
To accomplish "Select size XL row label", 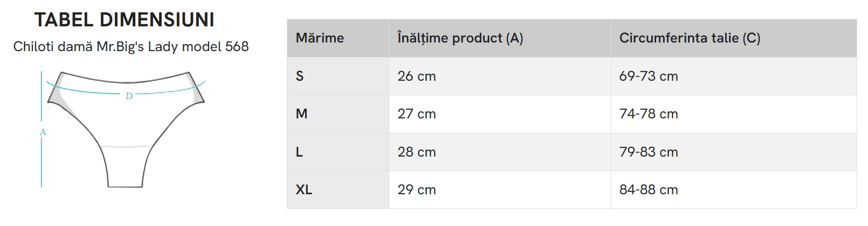I will 304,190.
